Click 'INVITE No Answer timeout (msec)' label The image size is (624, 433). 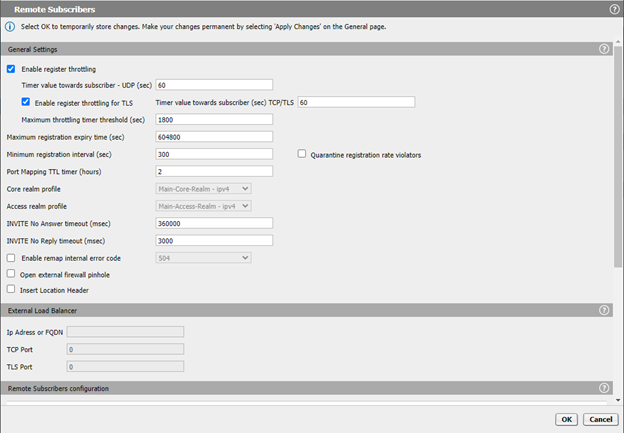(58, 224)
